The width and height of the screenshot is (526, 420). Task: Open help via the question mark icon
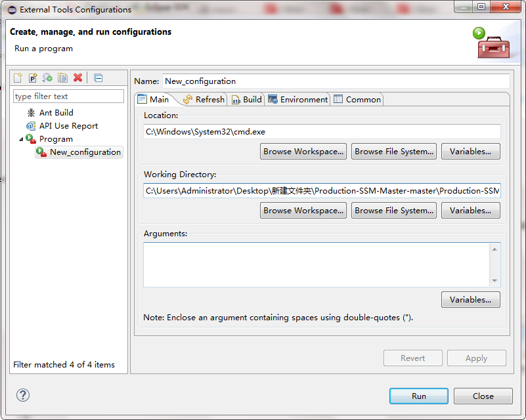point(23,395)
